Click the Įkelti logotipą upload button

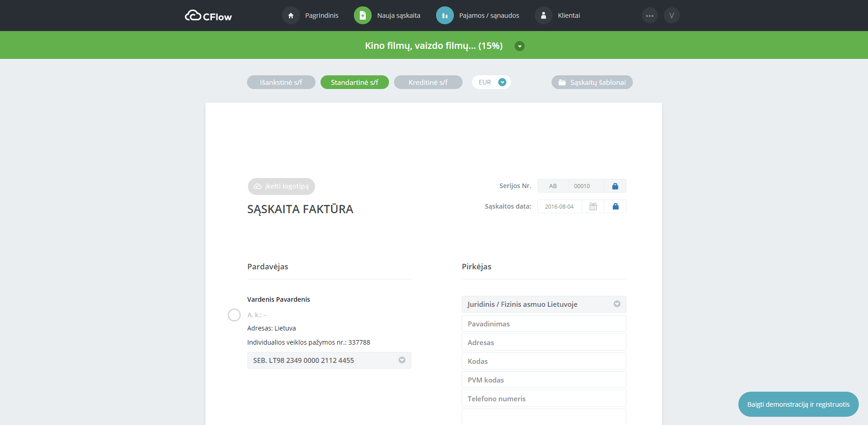(x=281, y=186)
